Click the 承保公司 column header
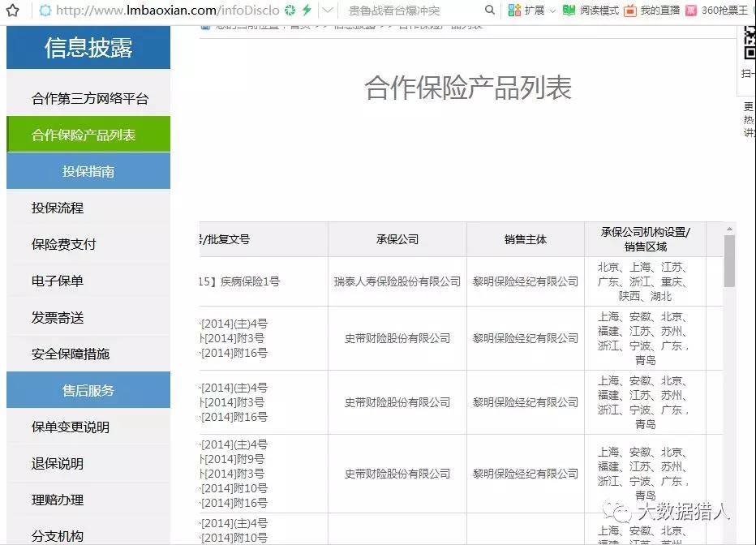756x545 pixels. point(397,239)
